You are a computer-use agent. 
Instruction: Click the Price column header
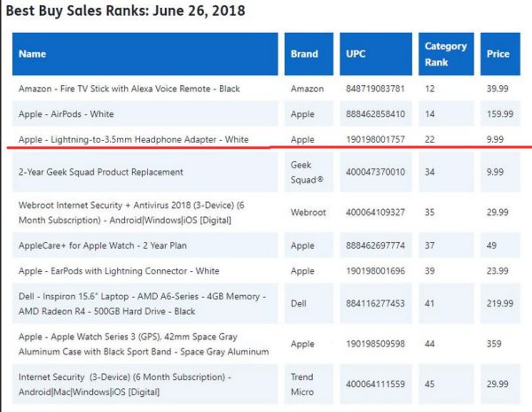pos(497,54)
